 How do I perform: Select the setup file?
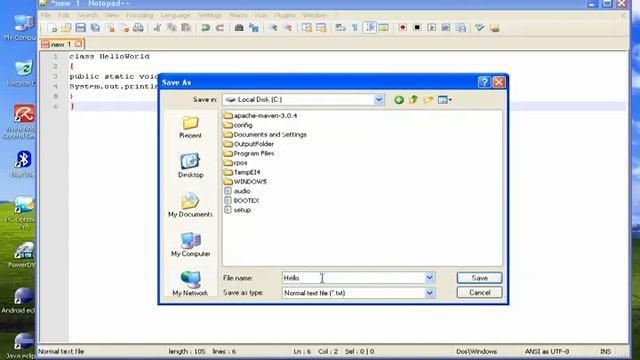[x=237, y=209]
